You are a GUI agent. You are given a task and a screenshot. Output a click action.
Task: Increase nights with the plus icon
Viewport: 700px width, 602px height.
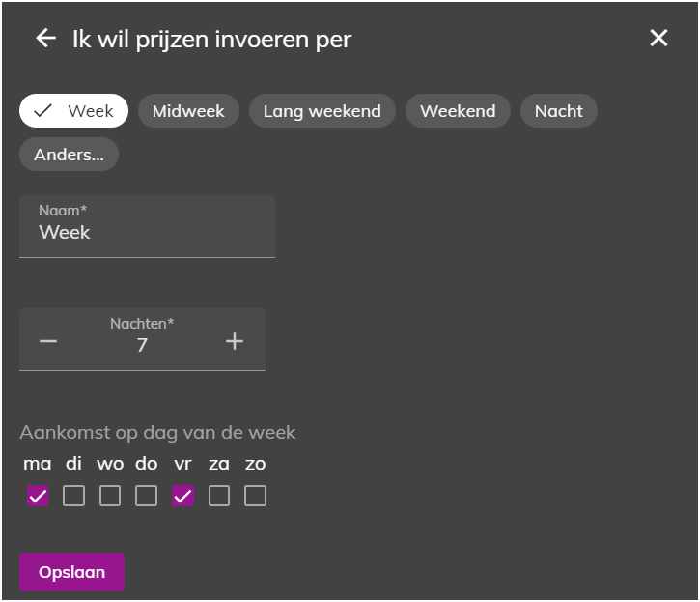pos(235,341)
